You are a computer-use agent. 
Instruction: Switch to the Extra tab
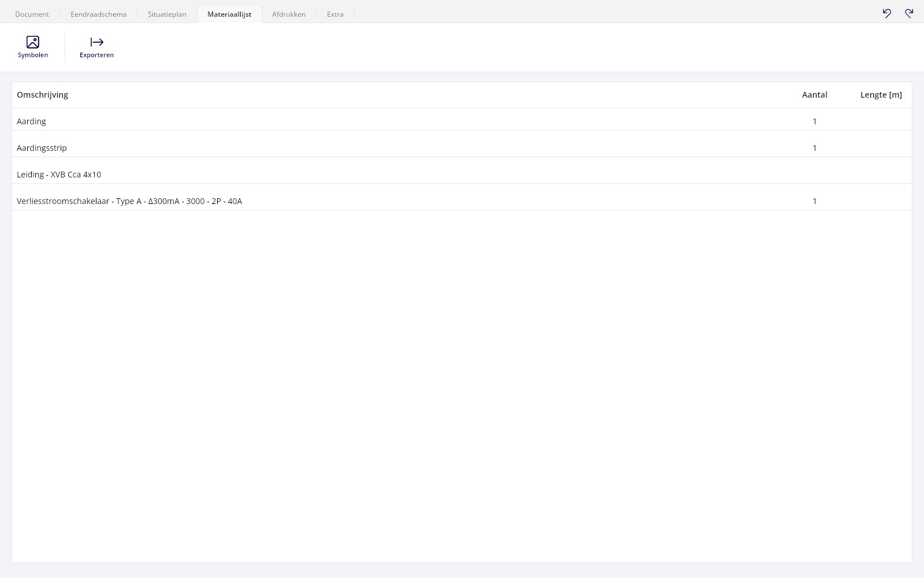[335, 14]
